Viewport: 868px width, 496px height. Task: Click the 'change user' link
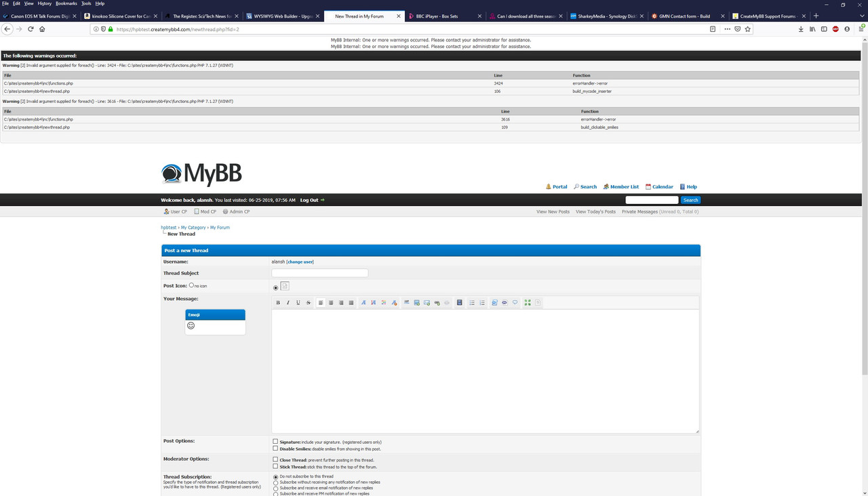pyautogui.click(x=300, y=262)
